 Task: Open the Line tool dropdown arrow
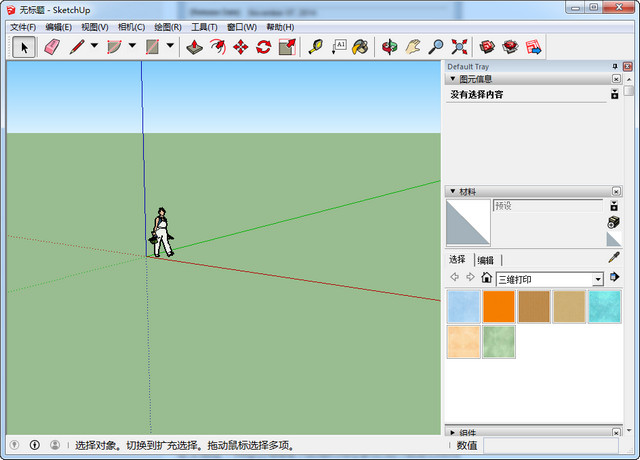(94, 46)
